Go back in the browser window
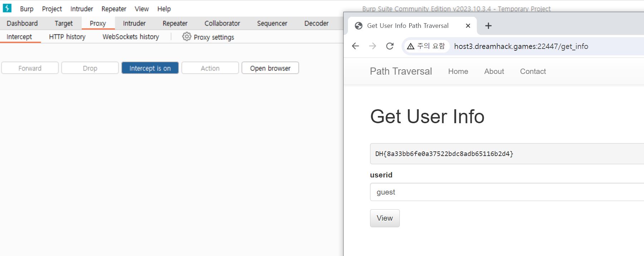 (355, 46)
